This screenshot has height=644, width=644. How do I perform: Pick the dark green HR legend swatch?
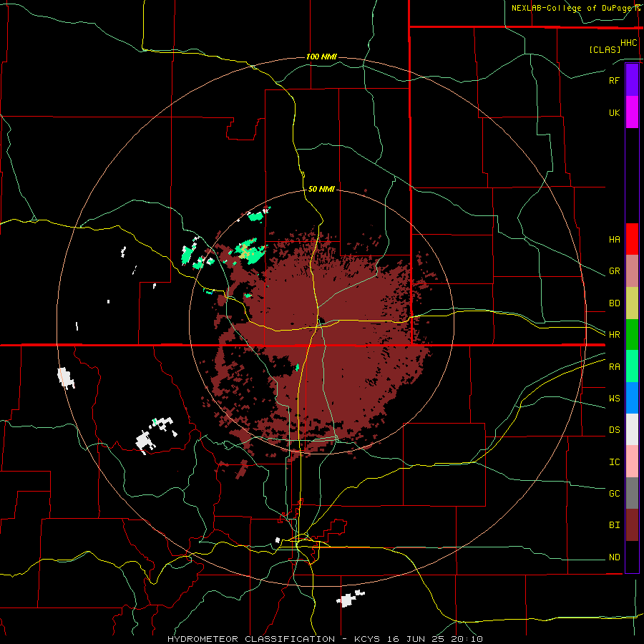click(632, 334)
